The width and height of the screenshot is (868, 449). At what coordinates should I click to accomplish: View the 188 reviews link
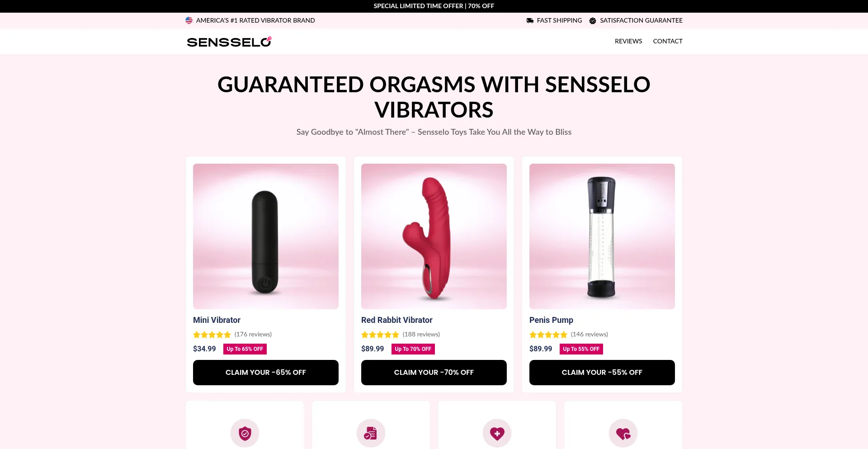click(421, 335)
